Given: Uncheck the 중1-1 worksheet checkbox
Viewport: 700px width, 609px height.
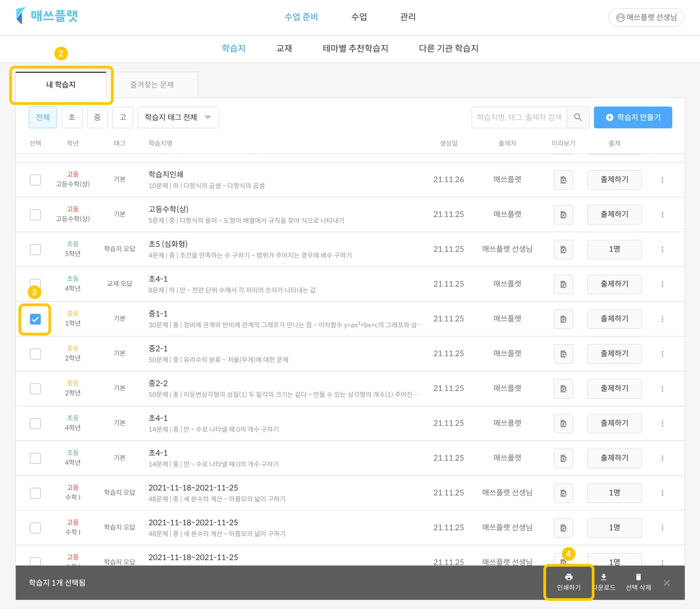Looking at the screenshot, I should 35,319.
